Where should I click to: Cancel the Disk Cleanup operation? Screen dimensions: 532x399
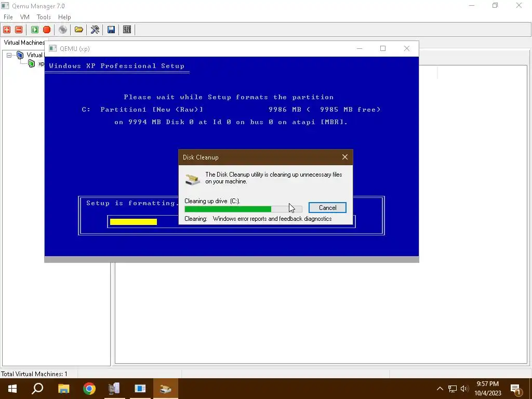pyautogui.click(x=327, y=208)
